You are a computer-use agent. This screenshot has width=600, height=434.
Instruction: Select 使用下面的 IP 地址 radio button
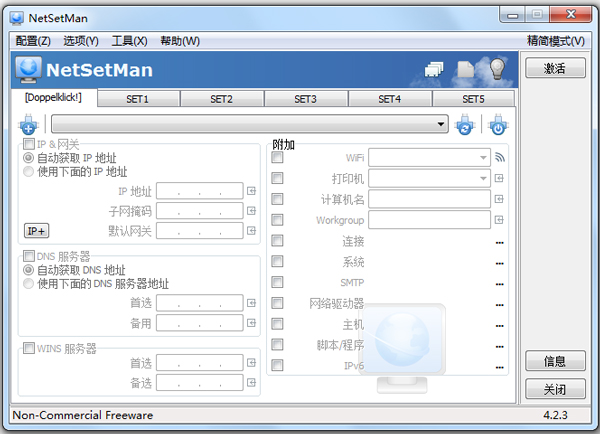[x=28, y=171]
